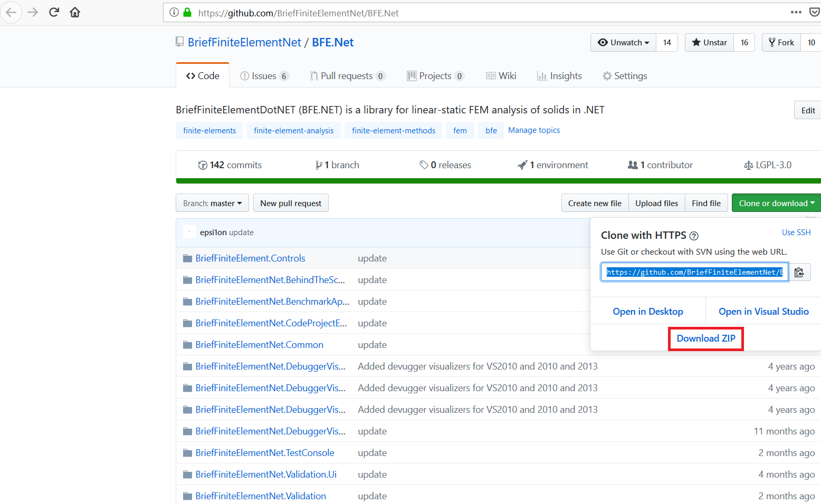The width and height of the screenshot is (821, 504).
Task: View the 1 branch list
Action: pos(337,165)
